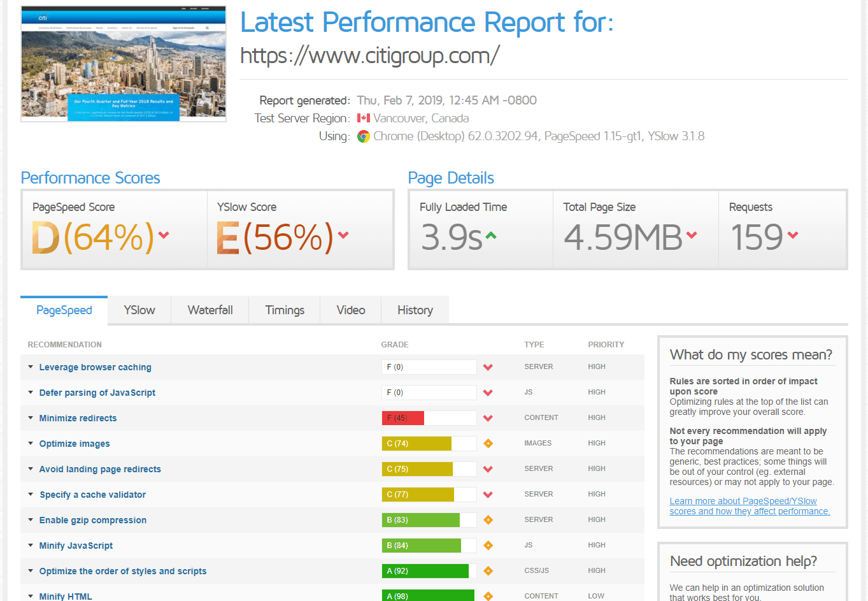This screenshot has width=868, height=601.
Task: Click the F (45) Minimize redirects grade bar
Action: (429, 418)
